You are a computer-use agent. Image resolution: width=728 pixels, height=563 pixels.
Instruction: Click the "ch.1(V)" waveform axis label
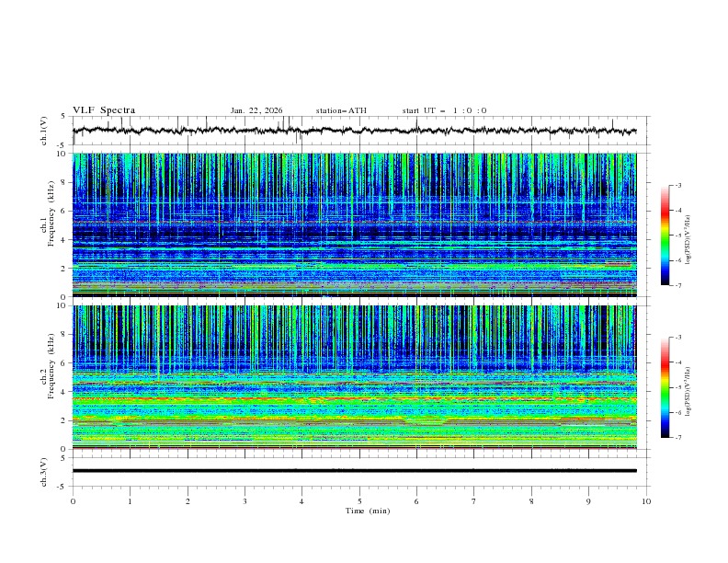44,131
